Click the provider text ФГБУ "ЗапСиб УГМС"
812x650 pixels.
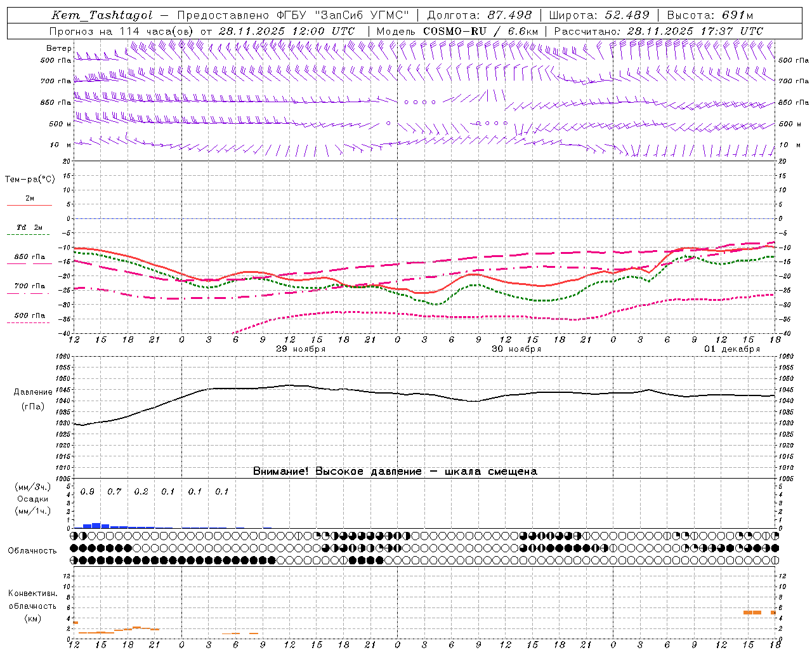343,16
